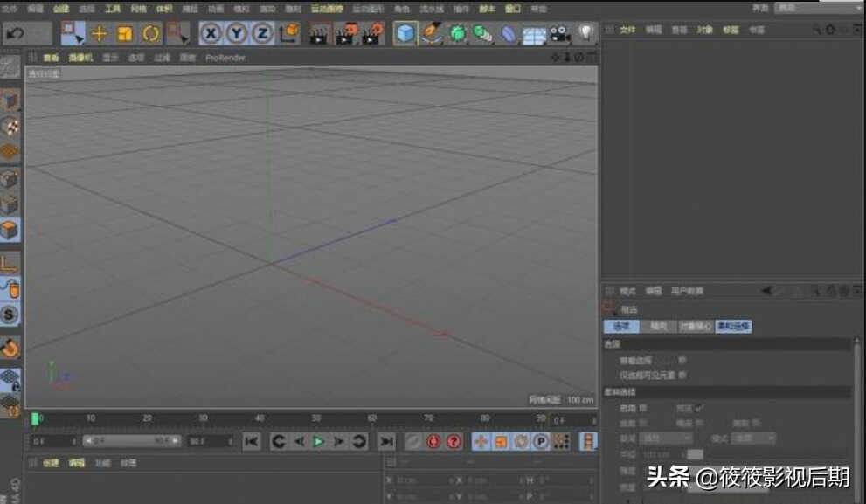Toggle the 仅选择可见元素 checkbox

[682, 375]
